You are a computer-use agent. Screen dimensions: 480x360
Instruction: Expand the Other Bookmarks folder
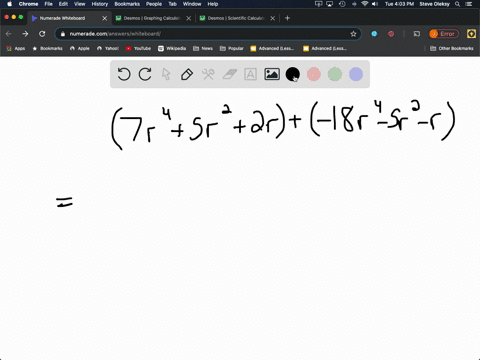(452, 48)
